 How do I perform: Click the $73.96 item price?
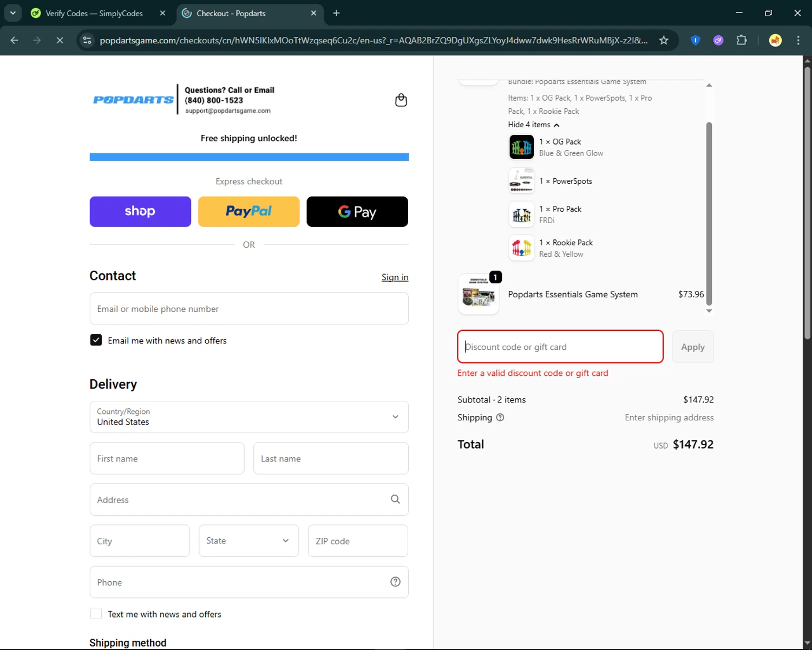click(x=691, y=294)
